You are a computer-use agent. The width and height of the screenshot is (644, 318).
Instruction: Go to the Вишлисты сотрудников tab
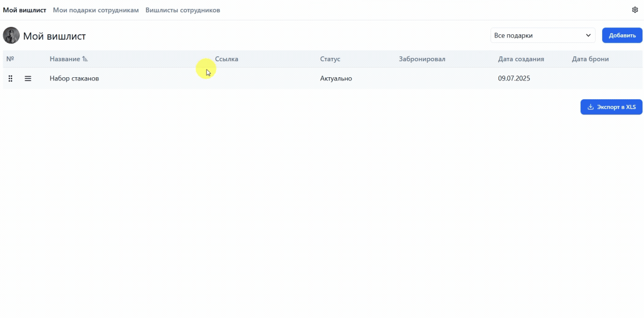[182, 10]
